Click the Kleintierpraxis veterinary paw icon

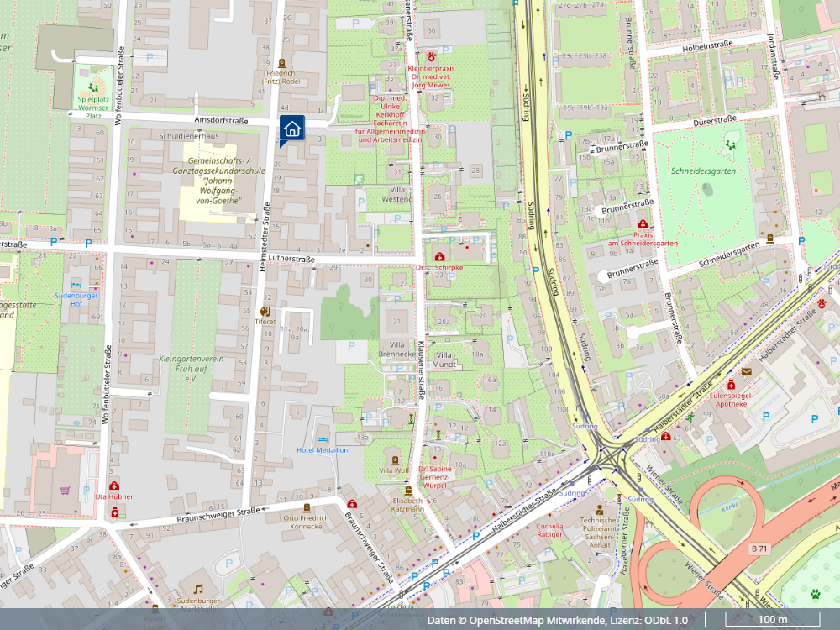pos(431,60)
